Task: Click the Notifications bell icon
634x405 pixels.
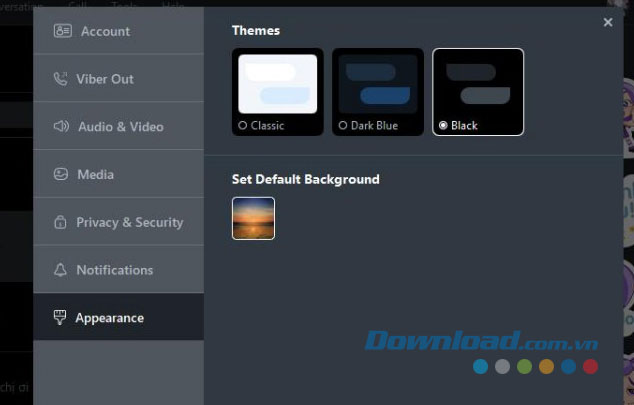Action: (x=60, y=270)
